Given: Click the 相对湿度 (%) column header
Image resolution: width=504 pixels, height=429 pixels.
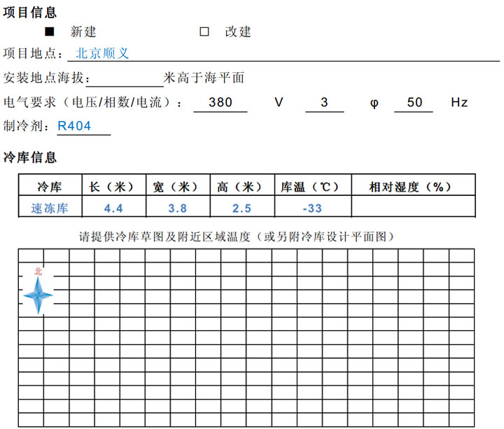Looking at the screenshot, I should click(412, 187).
